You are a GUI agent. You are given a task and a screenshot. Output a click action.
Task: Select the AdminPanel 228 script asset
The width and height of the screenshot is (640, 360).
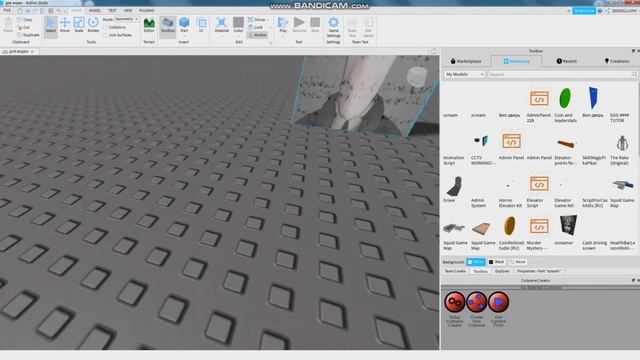[x=539, y=105]
